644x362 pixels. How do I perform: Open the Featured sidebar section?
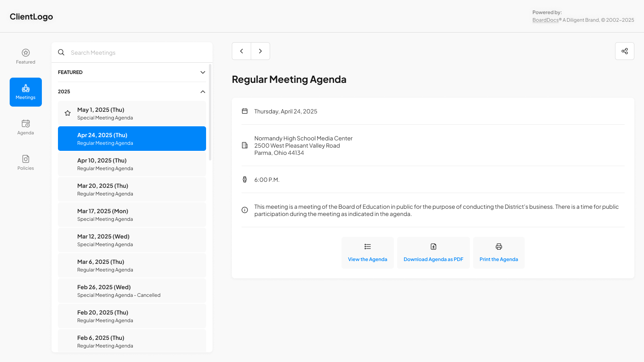coord(26,56)
